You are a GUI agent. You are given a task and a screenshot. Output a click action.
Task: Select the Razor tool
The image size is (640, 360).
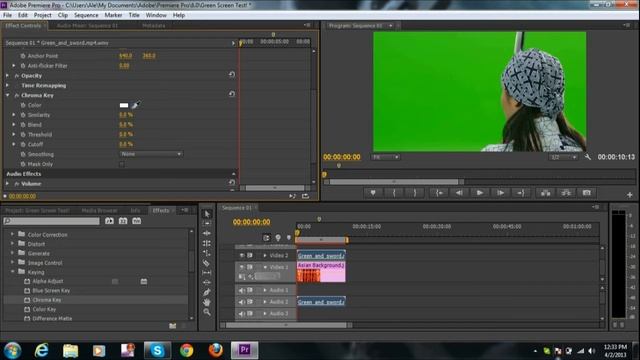[x=207, y=263]
